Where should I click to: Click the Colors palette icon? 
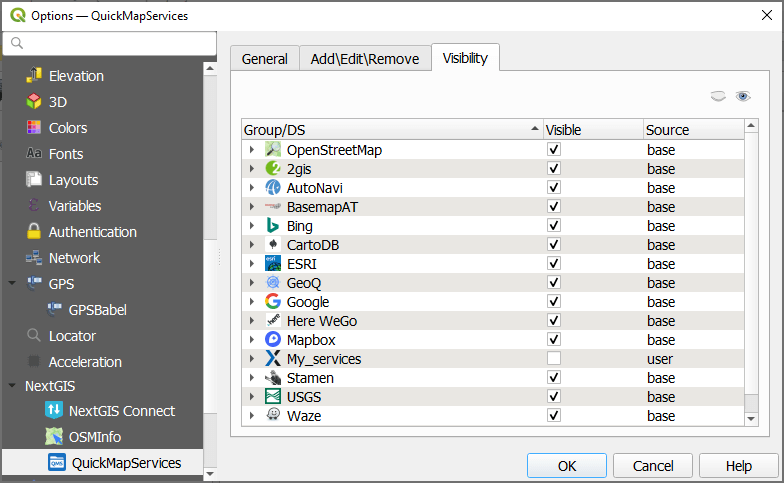coord(34,128)
